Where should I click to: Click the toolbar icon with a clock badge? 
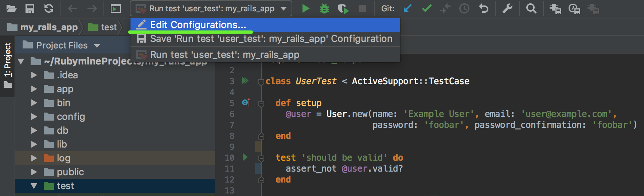574,9
